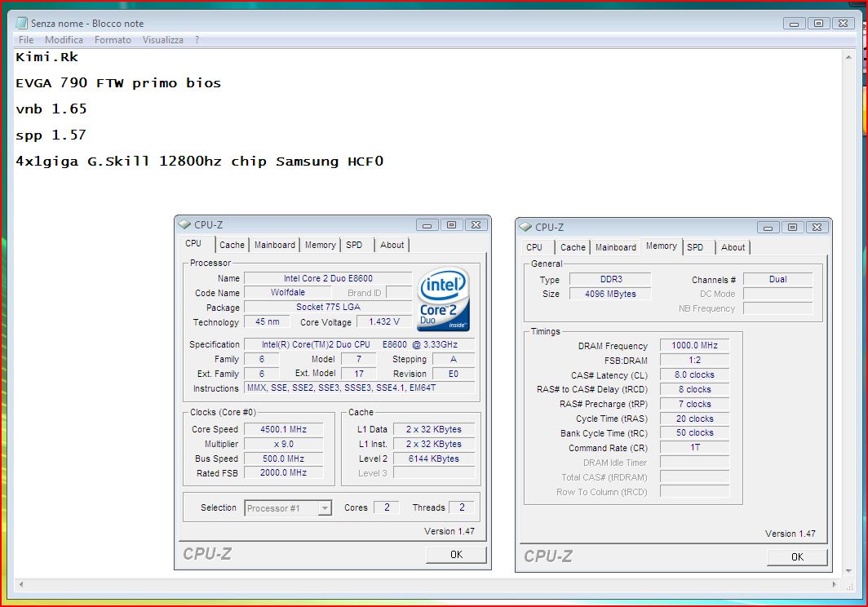
Task: Open the Modifica menu
Action: pyautogui.click(x=64, y=40)
